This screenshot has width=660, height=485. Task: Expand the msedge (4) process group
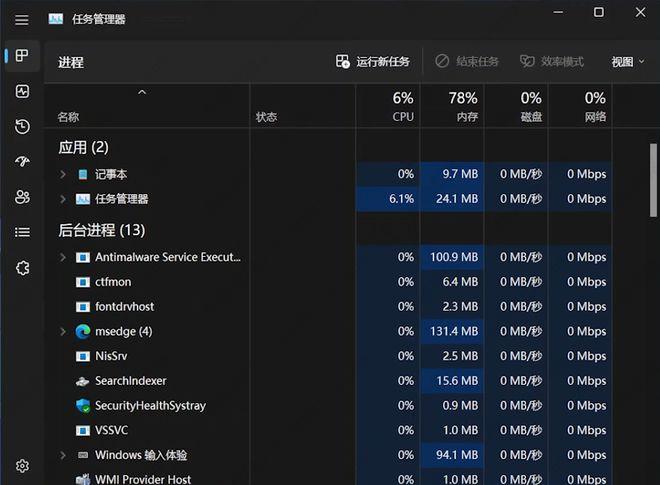pyautogui.click(x=63, y=331)
